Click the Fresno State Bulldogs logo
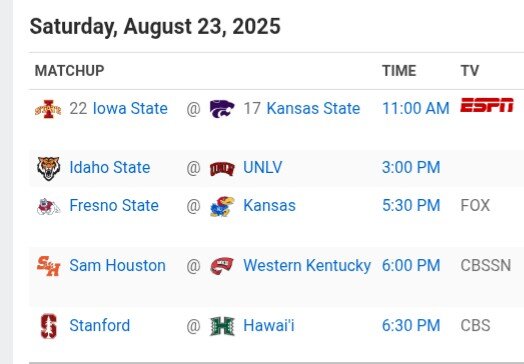Viewport: 524px width, 364px height. tap(48, 206)
